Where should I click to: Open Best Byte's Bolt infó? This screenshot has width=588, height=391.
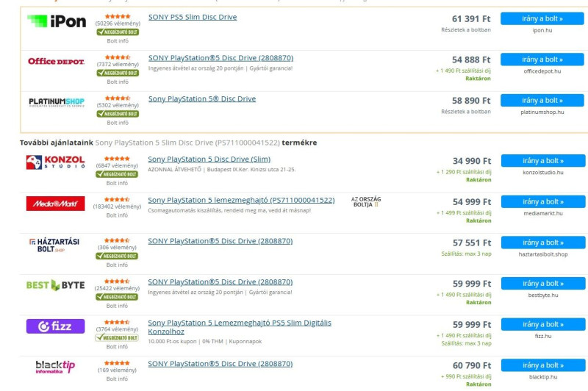coord(117,306)
